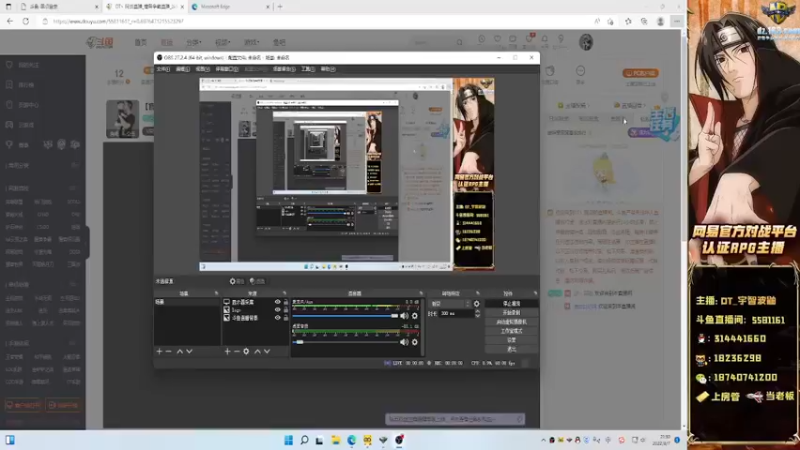Move selected scene up in Scenes panel
This screenshot has height=450, width=800.
click(x=180, y=352)
